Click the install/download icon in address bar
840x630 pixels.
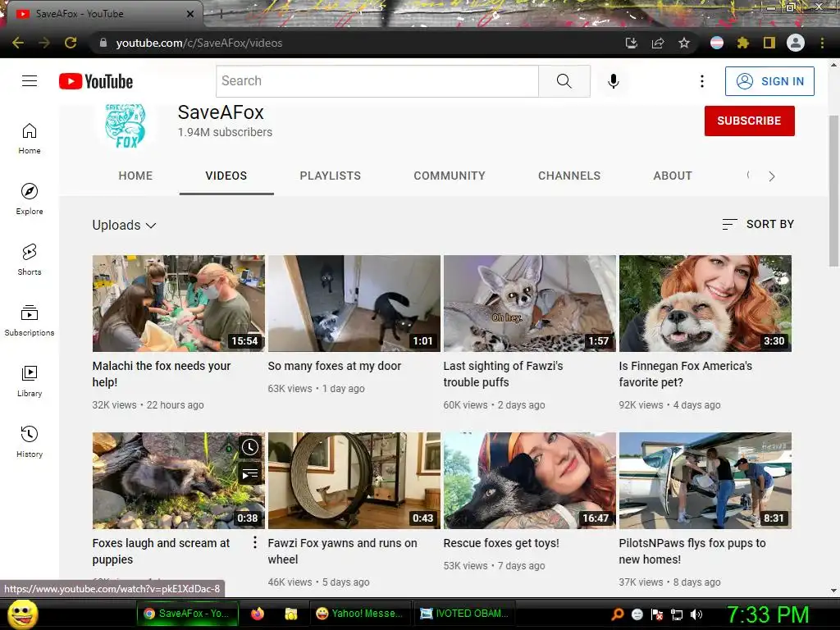[632, 43]
